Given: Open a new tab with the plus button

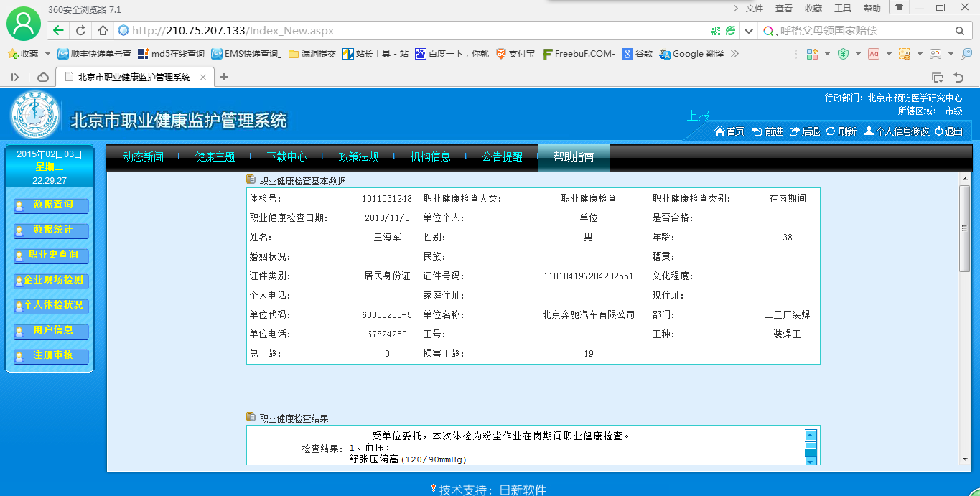Looking at the screenshot, I should 224,77.
